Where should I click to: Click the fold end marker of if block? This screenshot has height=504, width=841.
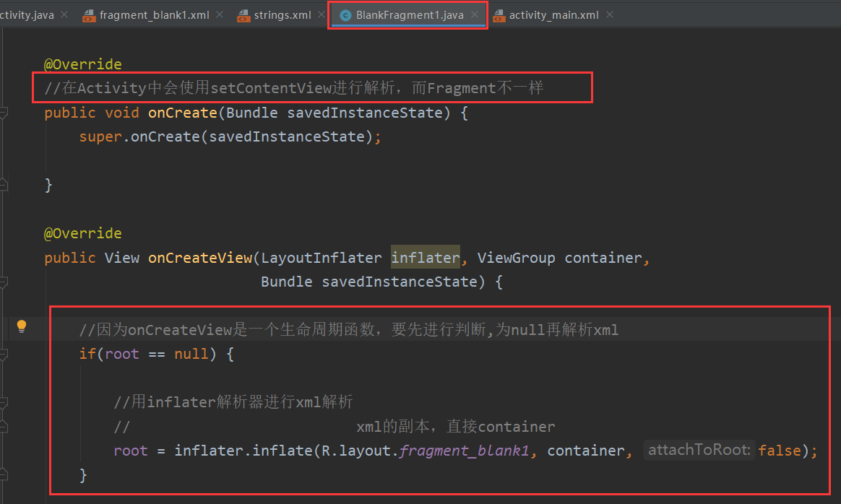[x=3, y=475]
